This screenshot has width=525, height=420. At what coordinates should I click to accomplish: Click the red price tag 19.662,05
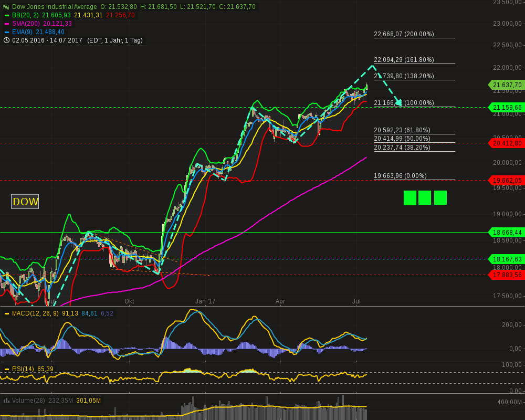(507, 181)
